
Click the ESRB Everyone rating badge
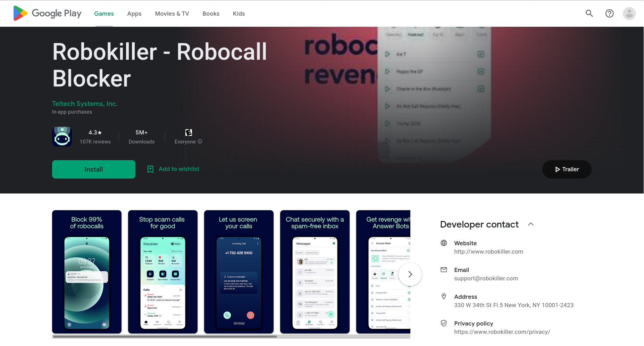coord(189,132)
